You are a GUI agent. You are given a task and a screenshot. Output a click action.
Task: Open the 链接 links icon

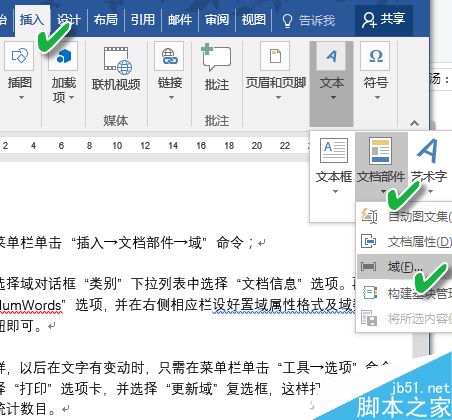tap(169, 56)
